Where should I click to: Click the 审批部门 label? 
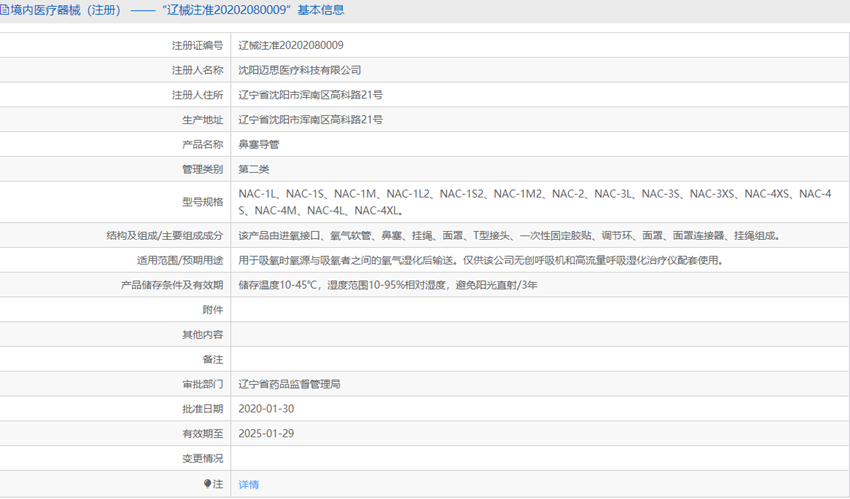202,385
